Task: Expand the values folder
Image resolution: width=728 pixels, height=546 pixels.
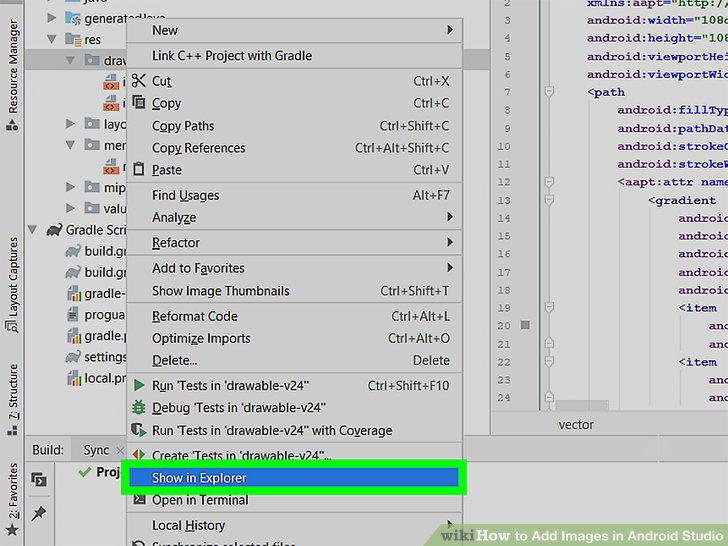Action: pos(70,208)
